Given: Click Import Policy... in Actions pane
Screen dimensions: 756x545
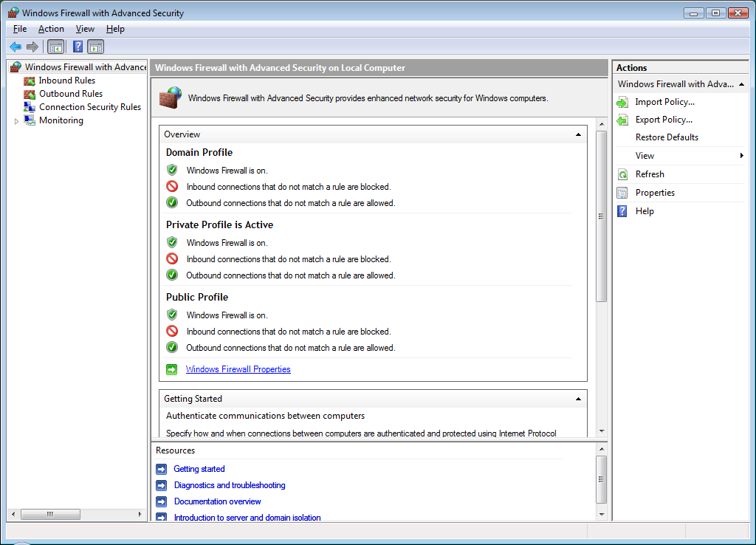Looking at the screenshot, I should pyautogui.click(x=665, y=102).
